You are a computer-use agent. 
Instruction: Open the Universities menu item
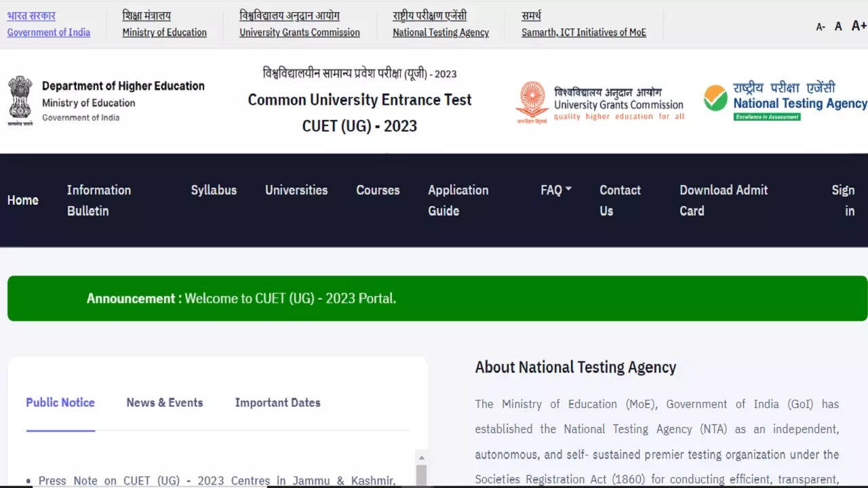pyautogui.click(x=296, y=190)
